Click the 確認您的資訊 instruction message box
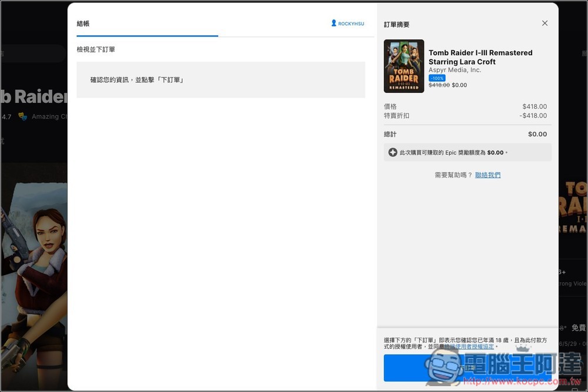This screenshot has width=588, height=392. (221, 80)
